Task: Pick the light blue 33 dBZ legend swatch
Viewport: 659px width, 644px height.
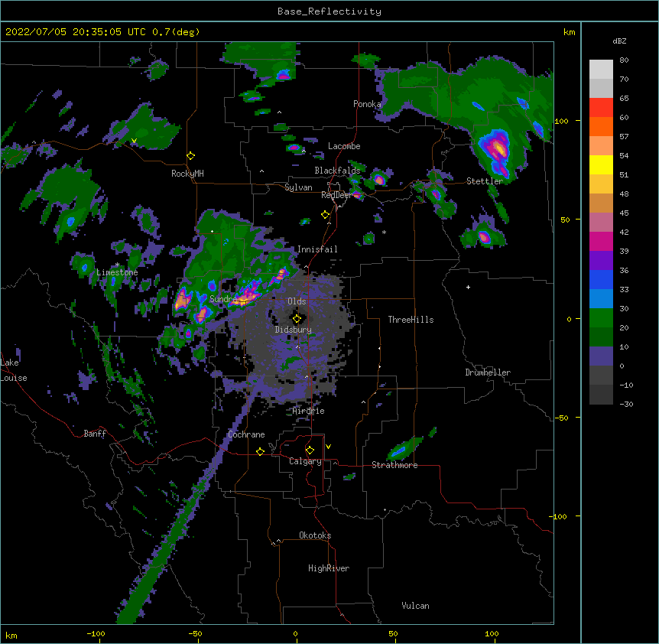Action: tap(601, 298)
